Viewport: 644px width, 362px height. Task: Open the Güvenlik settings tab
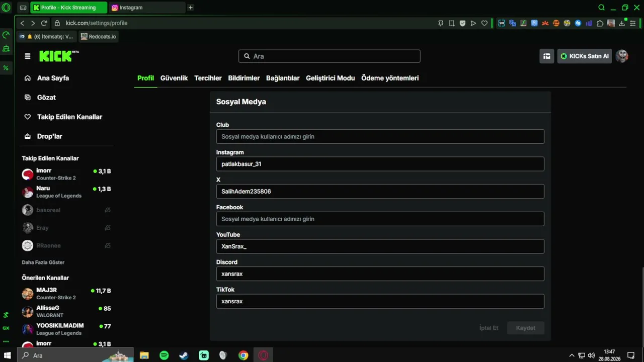(x=174, y=78)
